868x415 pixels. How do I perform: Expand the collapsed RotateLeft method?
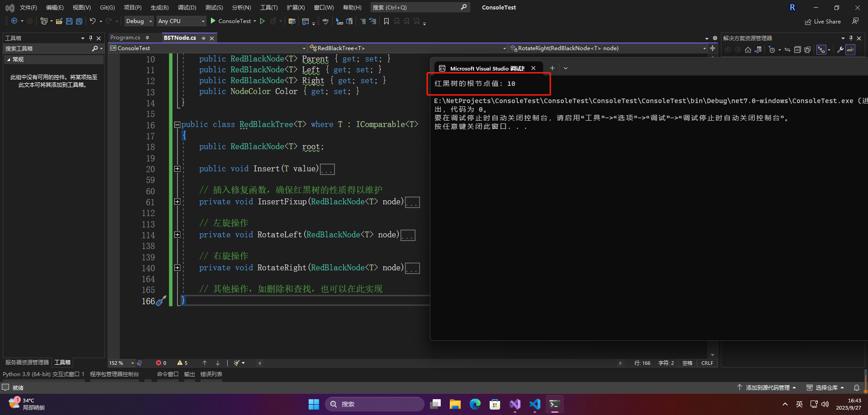[177, 235]
